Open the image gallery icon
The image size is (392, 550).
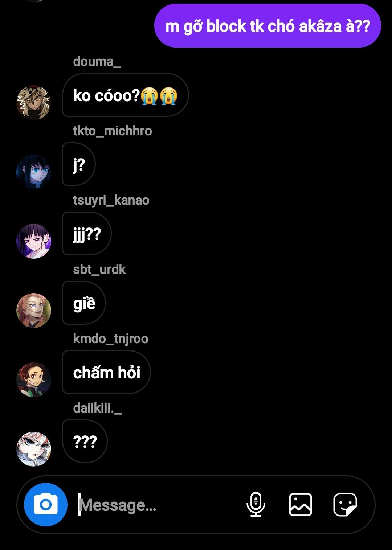point(300,504)
